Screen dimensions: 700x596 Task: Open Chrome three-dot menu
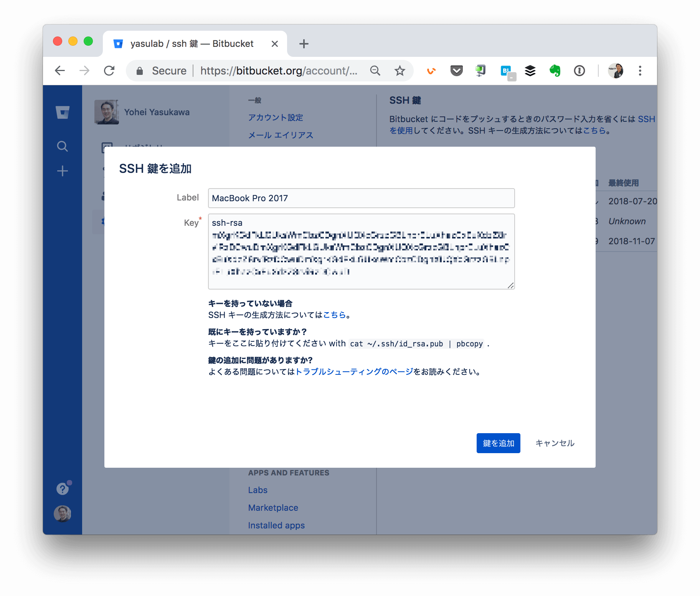[640, 71]
